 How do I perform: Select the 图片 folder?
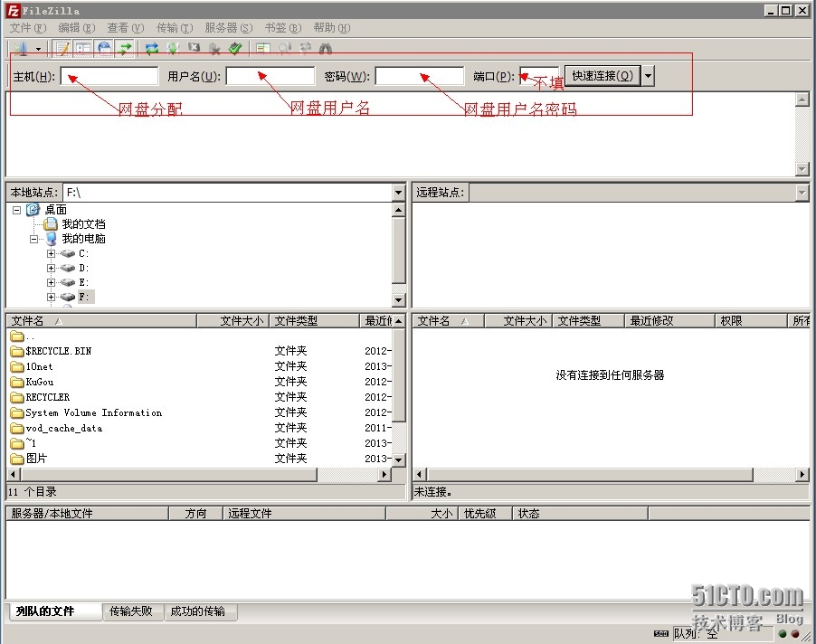click(36, 459)
